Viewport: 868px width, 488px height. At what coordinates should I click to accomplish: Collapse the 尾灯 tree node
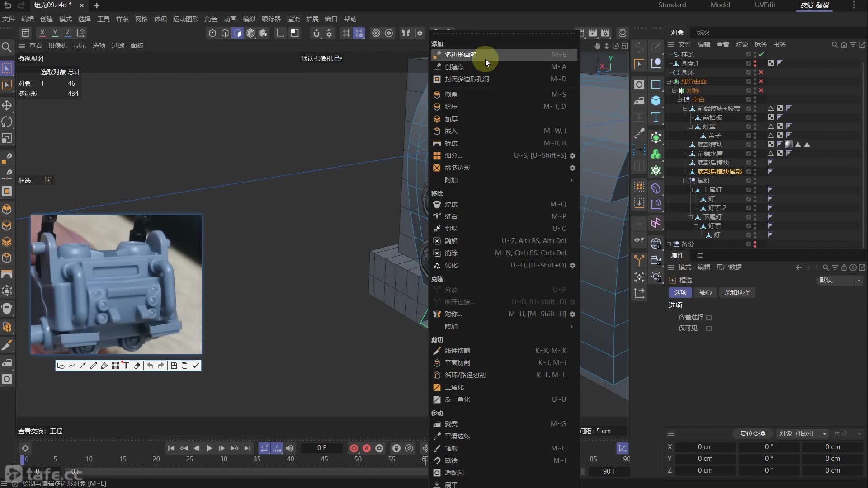pyautogui.click(x=685, y=181)
